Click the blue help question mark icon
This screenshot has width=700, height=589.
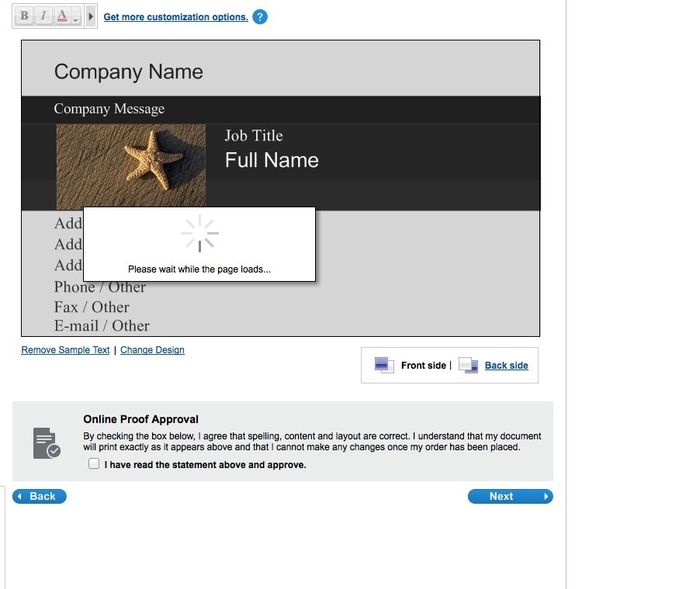(260, 17)
